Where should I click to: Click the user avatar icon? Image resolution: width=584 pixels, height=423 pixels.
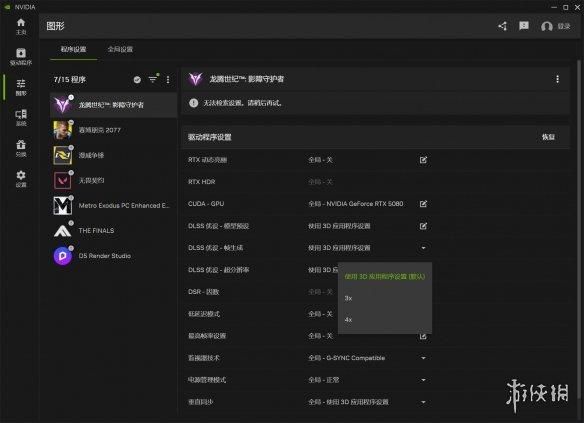[x=546, y=26]
